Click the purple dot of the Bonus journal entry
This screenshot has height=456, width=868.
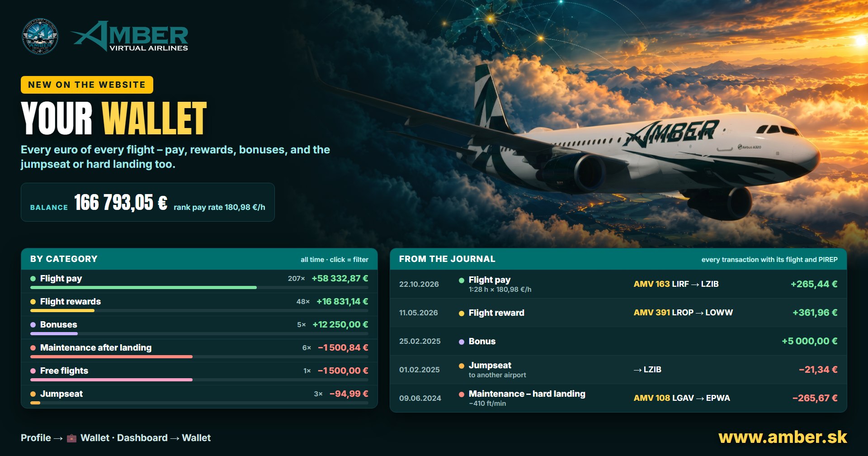(462, 342)
